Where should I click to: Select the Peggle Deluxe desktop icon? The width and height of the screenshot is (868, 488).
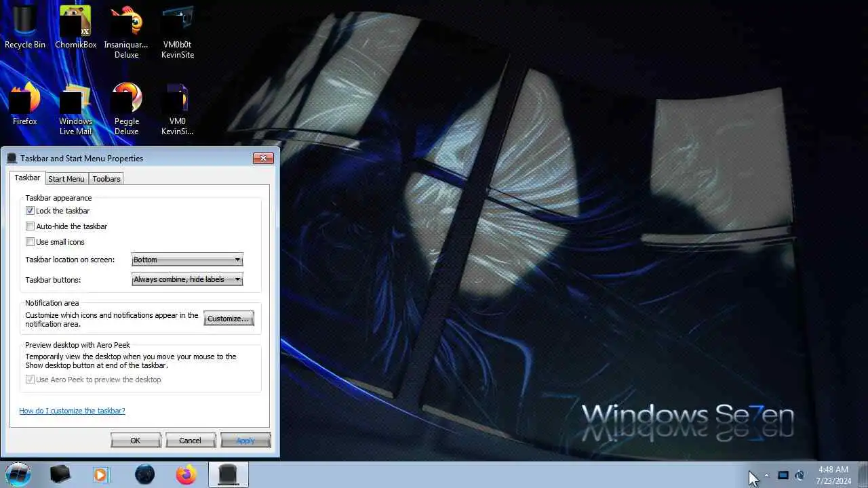click(x=126, y=108)
